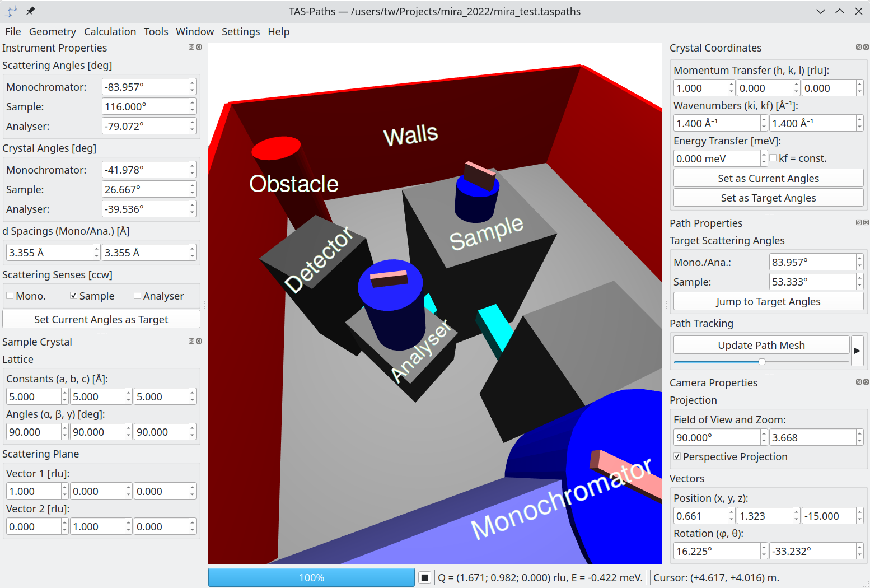Image resolution: width=870 pixels, height=588 pixels.
Task: Click stepper arrows of Monochromator scattering angle
Action: 193,87
